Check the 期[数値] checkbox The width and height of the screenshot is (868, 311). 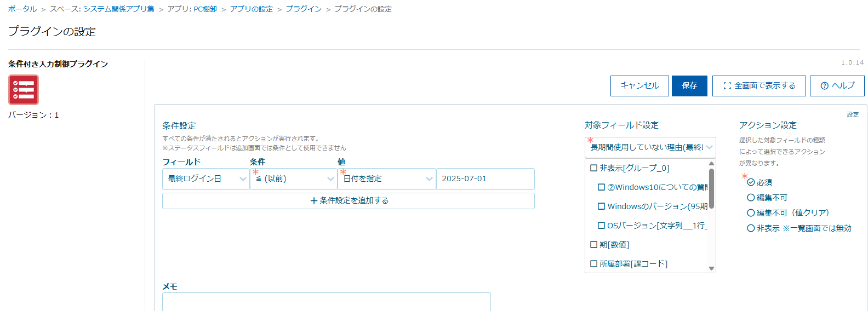point(593,245)
